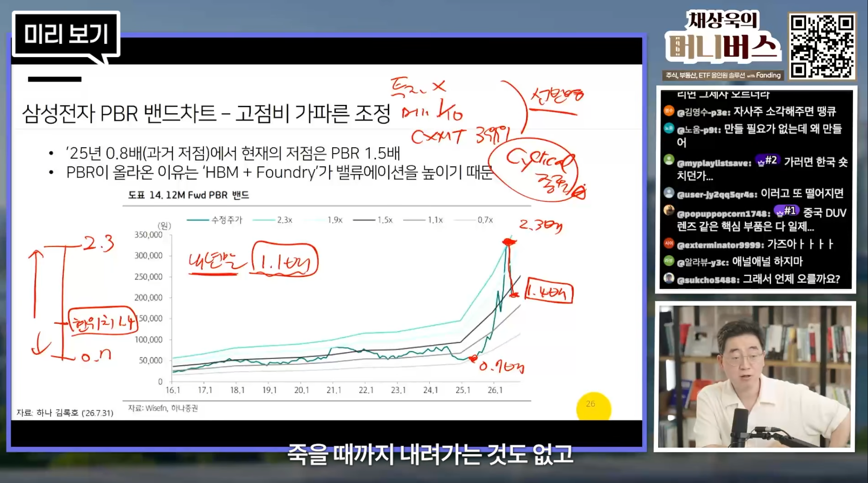
Task: Click the QR code
Action: [x=822, y=46]
